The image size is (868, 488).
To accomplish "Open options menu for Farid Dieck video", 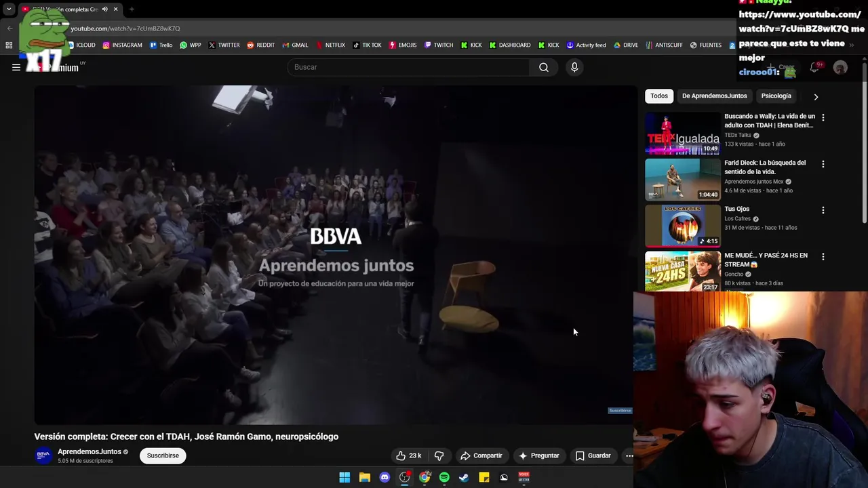I will pyautogui.click(x=823, y=164).
